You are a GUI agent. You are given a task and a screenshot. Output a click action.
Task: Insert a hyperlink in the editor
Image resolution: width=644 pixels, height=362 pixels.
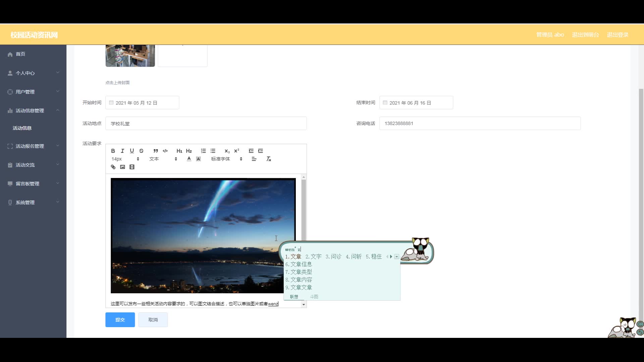[113, 167]
